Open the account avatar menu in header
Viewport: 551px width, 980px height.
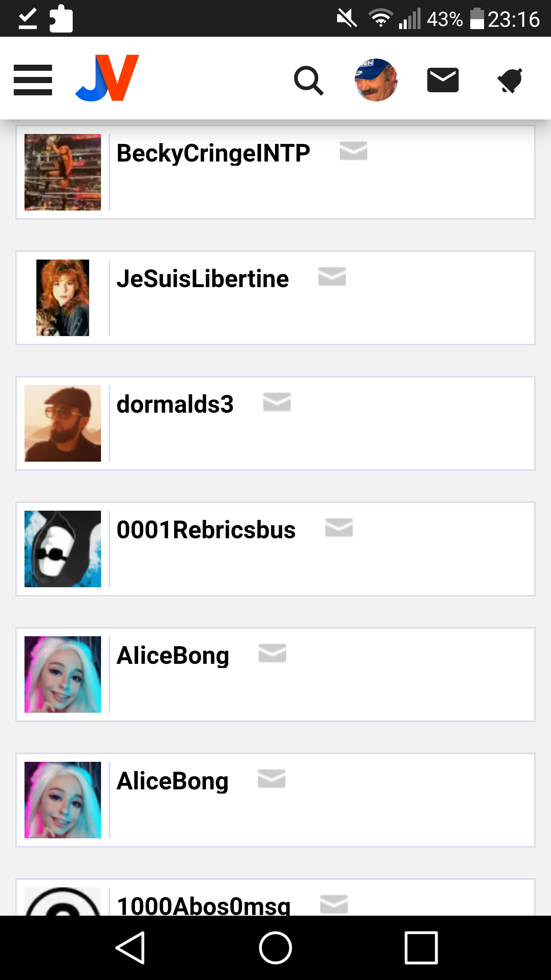click(x=376, y=80)
